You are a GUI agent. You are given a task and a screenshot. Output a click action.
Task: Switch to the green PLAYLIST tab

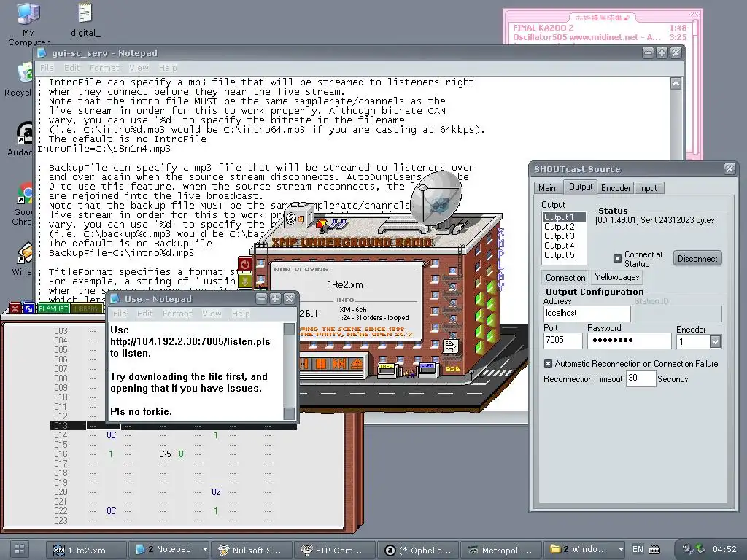53,308
